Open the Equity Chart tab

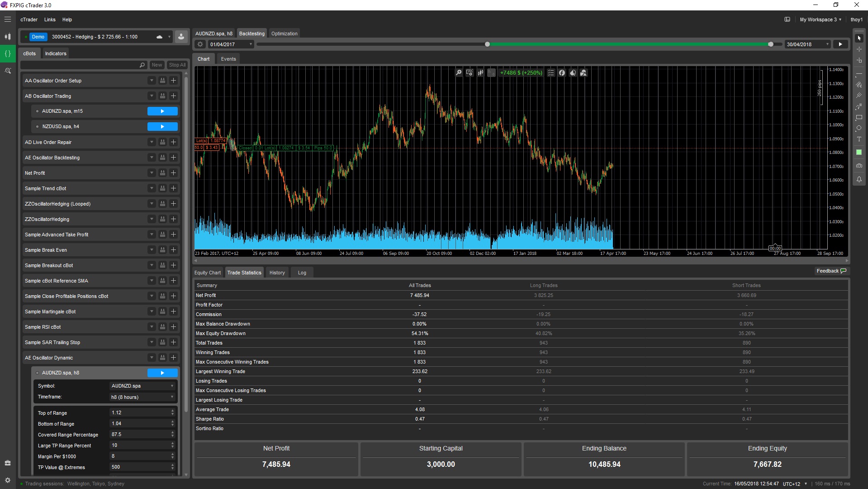[x=208, y=273]
